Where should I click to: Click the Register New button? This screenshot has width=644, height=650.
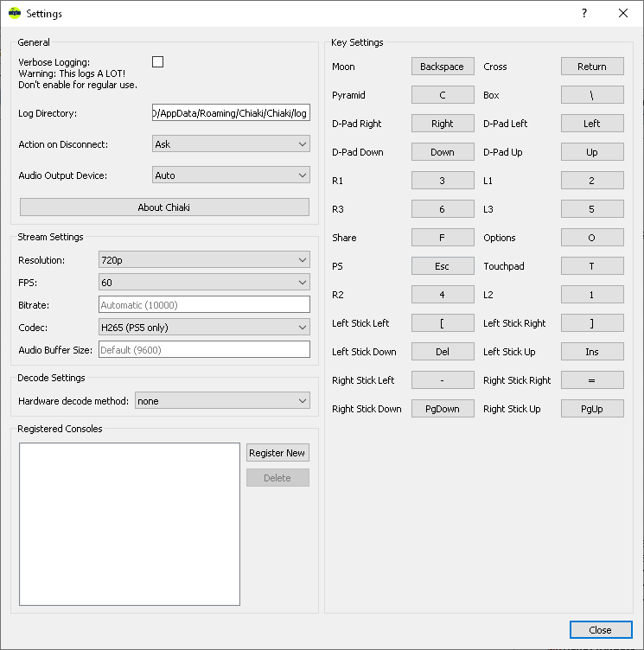coord(277,453)
